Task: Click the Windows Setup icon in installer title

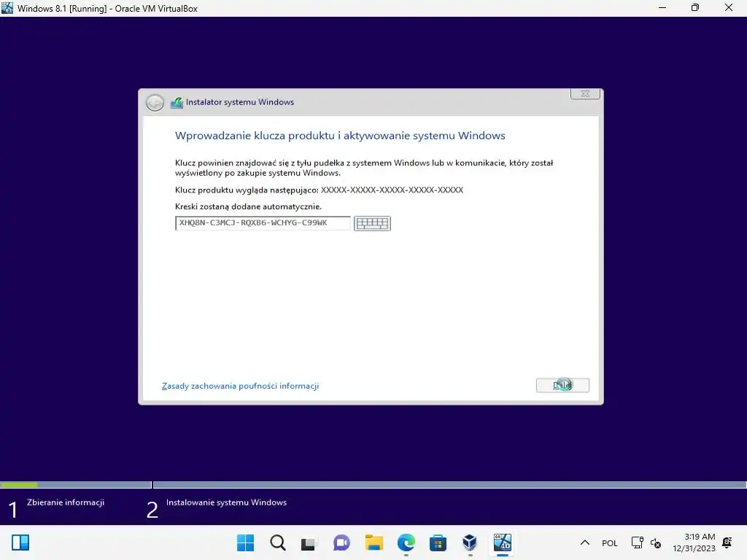Action: [177, 102]
